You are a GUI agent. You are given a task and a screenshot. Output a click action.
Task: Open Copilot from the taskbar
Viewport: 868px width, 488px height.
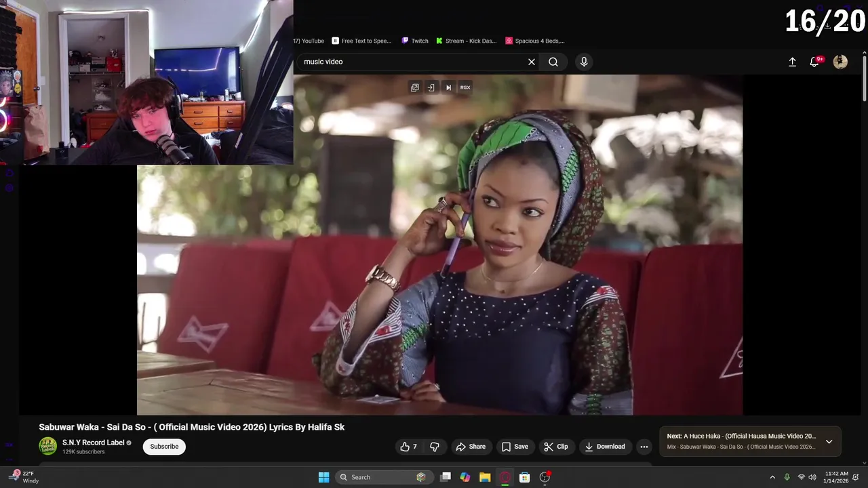pyautogui.click(x=465, y=477)
